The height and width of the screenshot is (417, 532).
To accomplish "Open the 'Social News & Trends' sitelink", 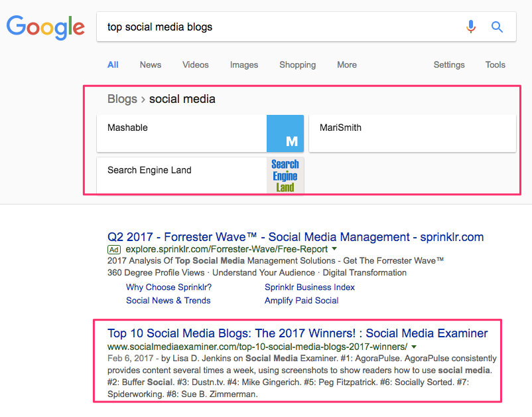I will [168, 301].
